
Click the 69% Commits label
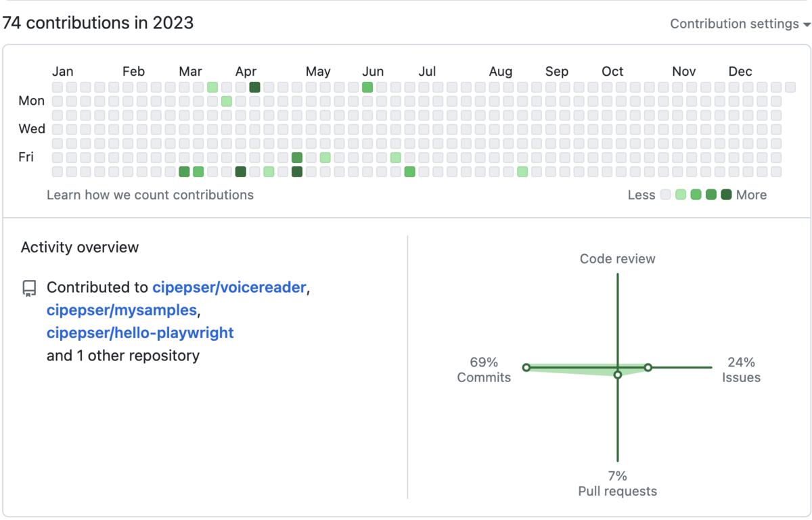click(x=484, y=370)
